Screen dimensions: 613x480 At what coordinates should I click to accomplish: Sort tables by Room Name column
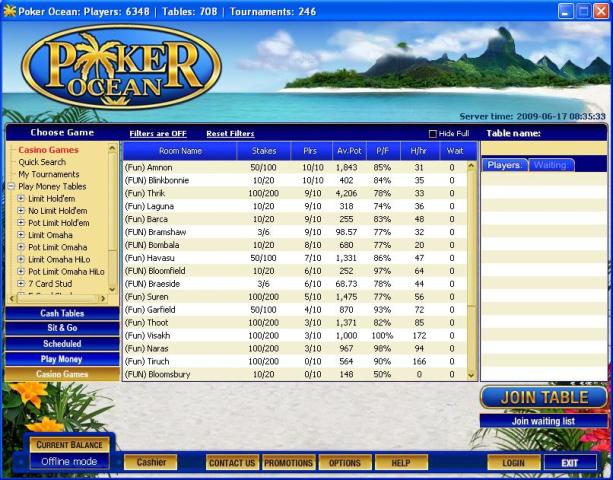180,151
